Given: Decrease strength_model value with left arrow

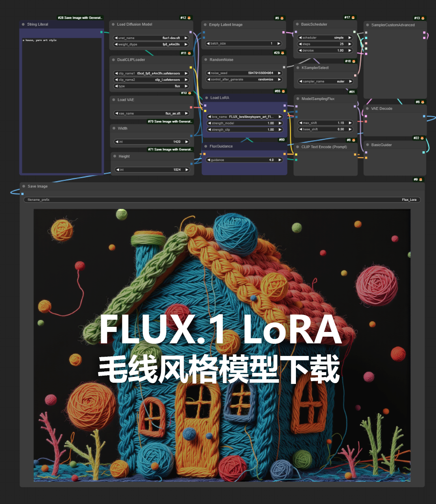Looking at the screenshot, I should click(x=209, y=123).
